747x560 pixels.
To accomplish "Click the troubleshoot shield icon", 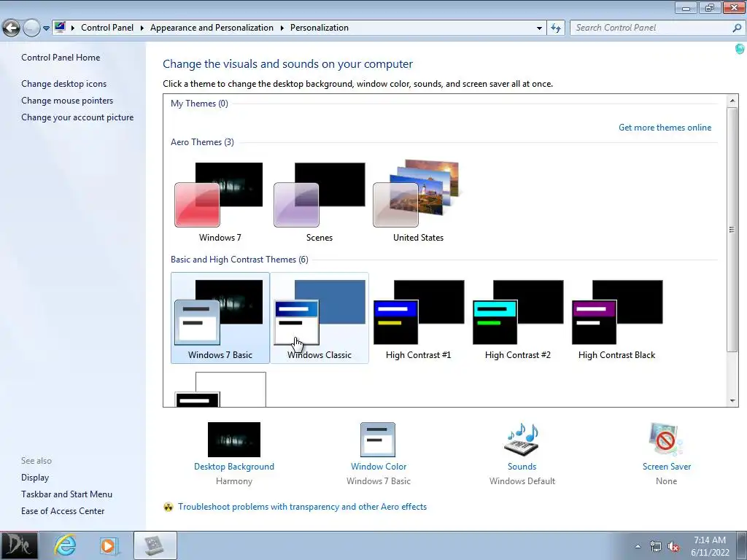I will click(x=169, y=507).
